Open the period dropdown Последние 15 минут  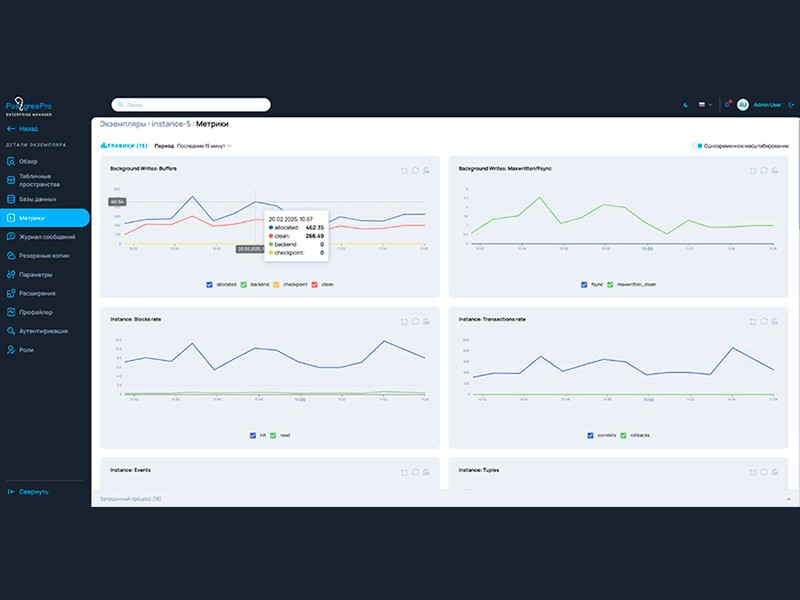204,146
